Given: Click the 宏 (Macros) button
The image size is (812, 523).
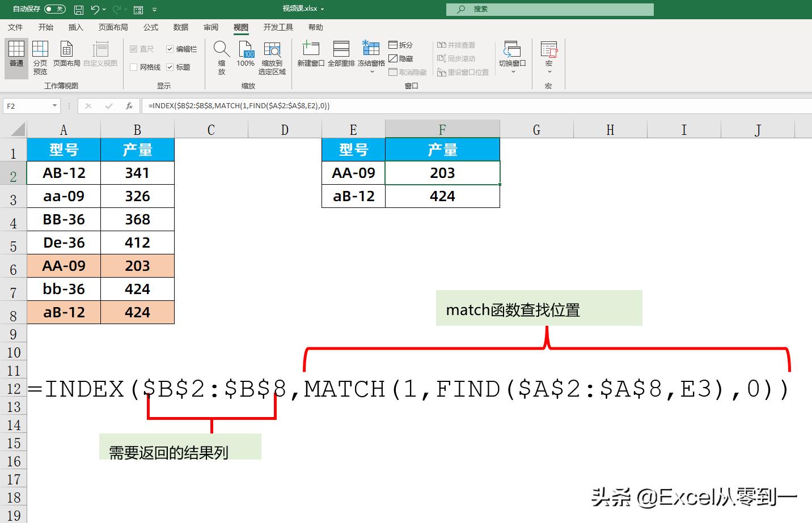Looking at the screenshot, I should click(x=548, y=54).
